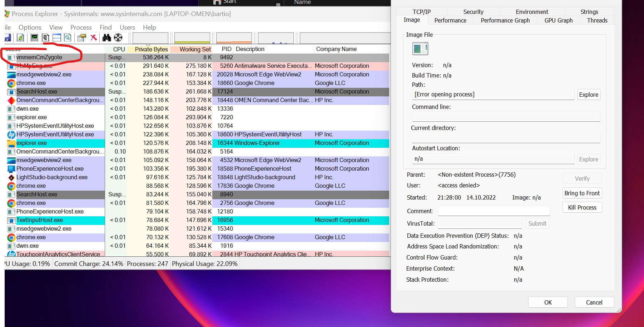The width and height of the screenshot is (644, 327).
Task: Open the Options menu
Action: [x=30, y=27]
